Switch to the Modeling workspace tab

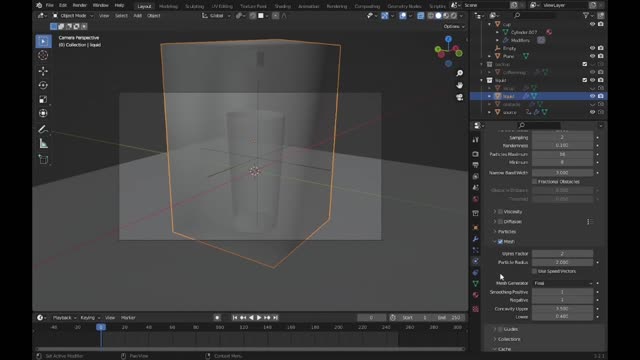[168, 6]
